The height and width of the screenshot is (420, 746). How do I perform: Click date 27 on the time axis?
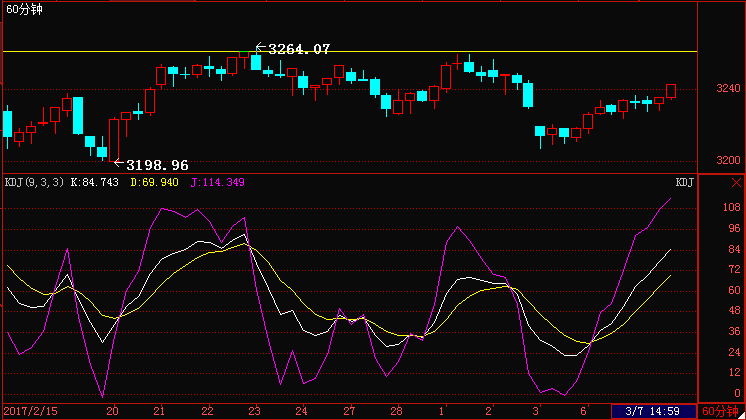pos(350,411)
